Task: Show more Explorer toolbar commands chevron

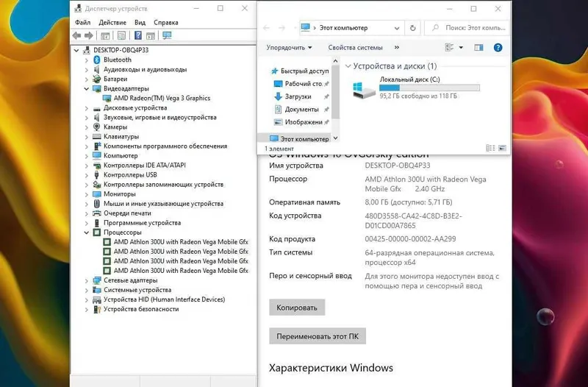Action: [x=397, y=47]
